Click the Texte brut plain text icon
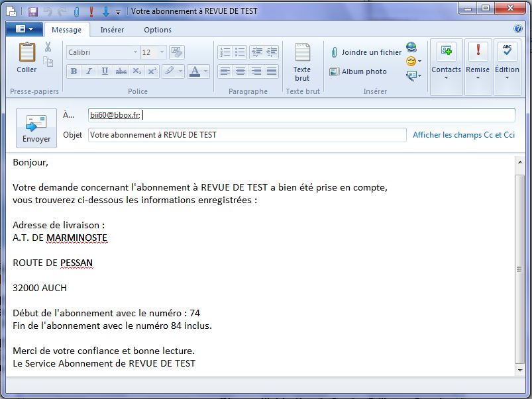 (x=302, y=62)
